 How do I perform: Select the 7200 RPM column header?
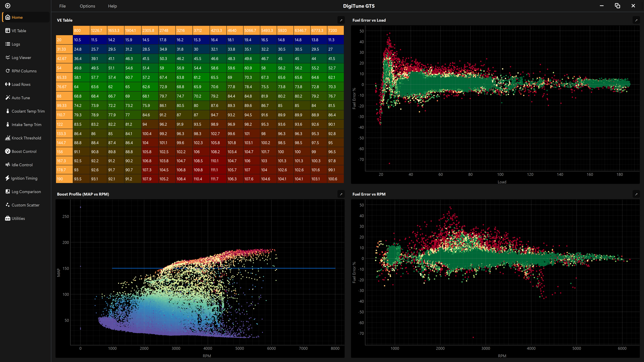pos(335,30)
